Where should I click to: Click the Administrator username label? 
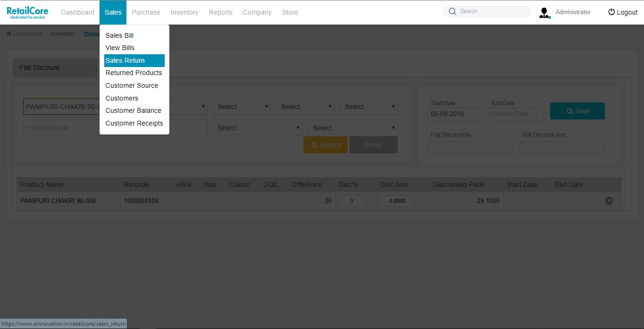(x=573, y=12)
